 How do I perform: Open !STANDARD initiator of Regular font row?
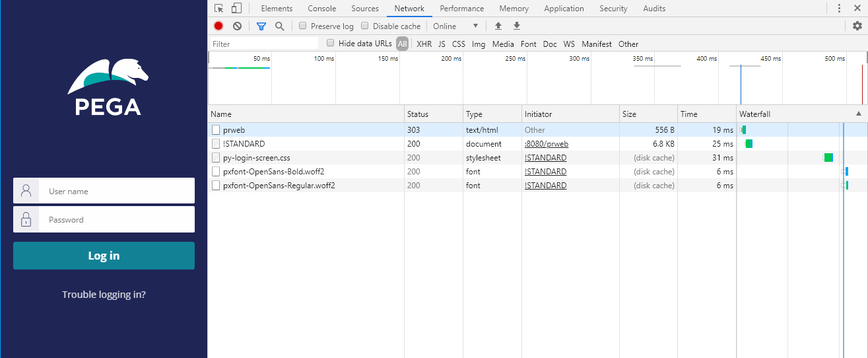click(545, 186)
